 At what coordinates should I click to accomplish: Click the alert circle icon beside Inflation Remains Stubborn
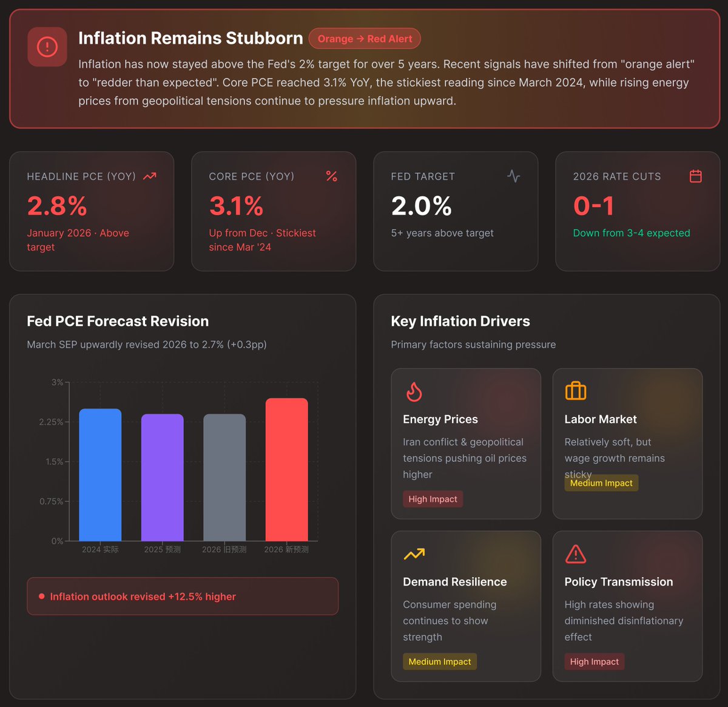click(47, 47)
